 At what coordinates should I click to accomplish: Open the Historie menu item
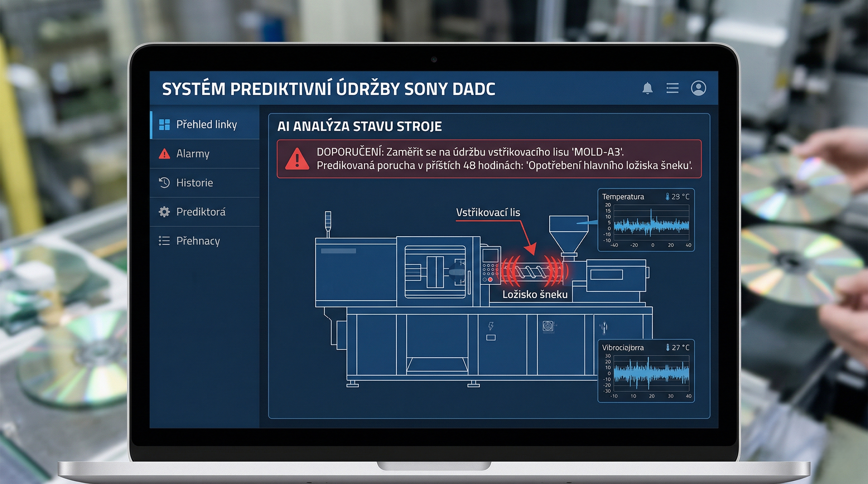pos(205,182)
